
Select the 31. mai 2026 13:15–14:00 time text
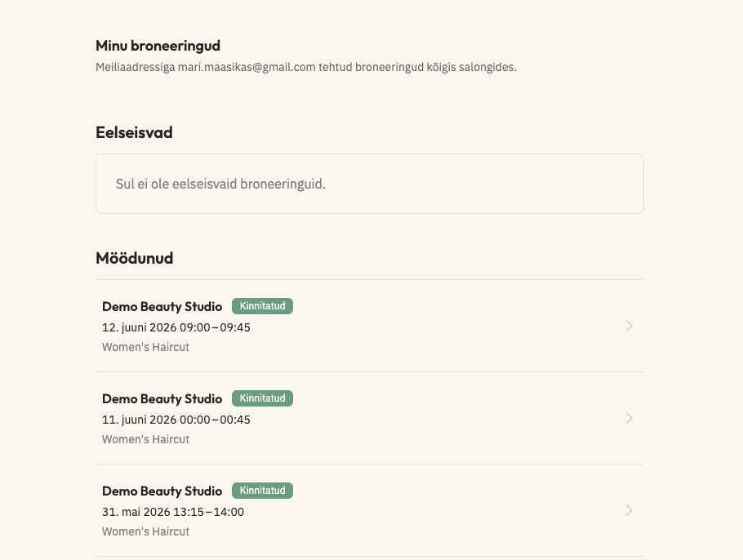[x=173, y=512]
